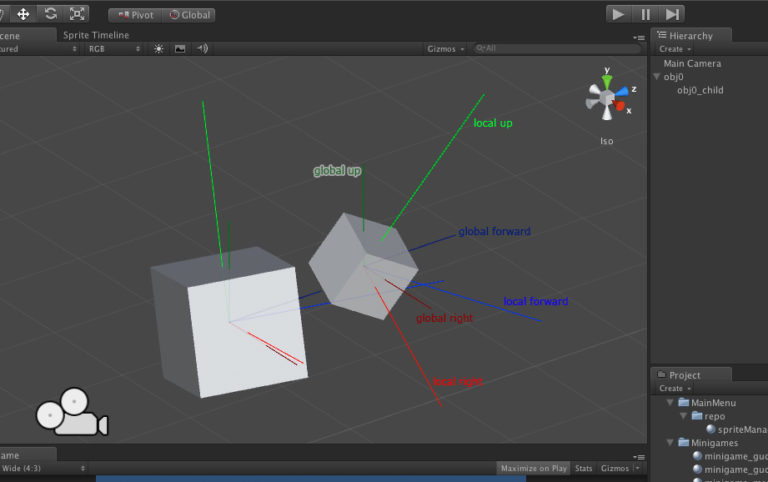Open the Project Create dropdown
The width and height of the screenshot is (768, 482).
(674, 388)
